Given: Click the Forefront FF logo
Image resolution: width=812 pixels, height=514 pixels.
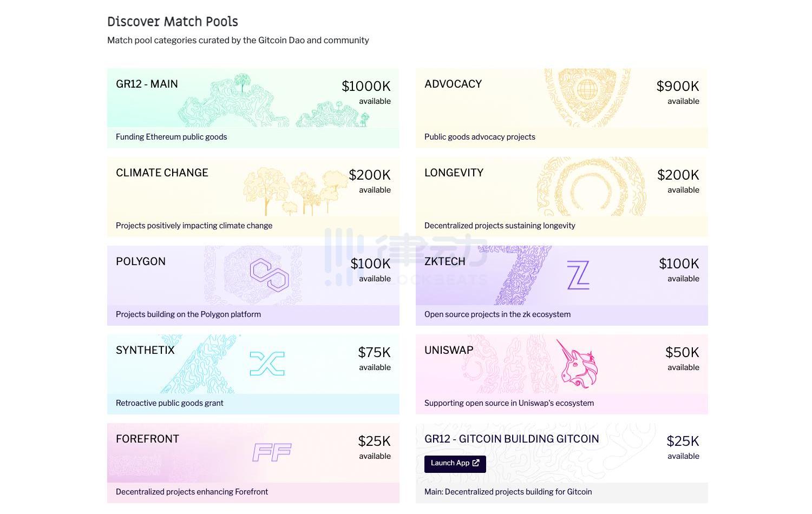Looking at the screenshot, I should 272,452.
